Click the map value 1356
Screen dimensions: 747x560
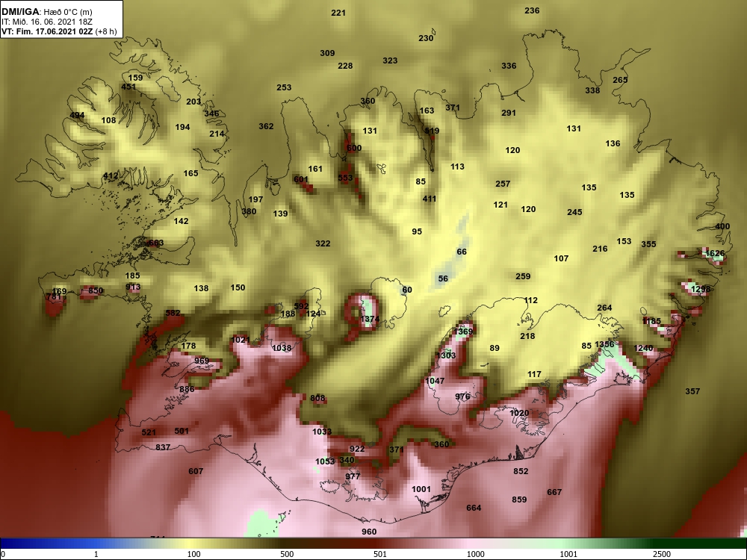[x=604, y=344]
